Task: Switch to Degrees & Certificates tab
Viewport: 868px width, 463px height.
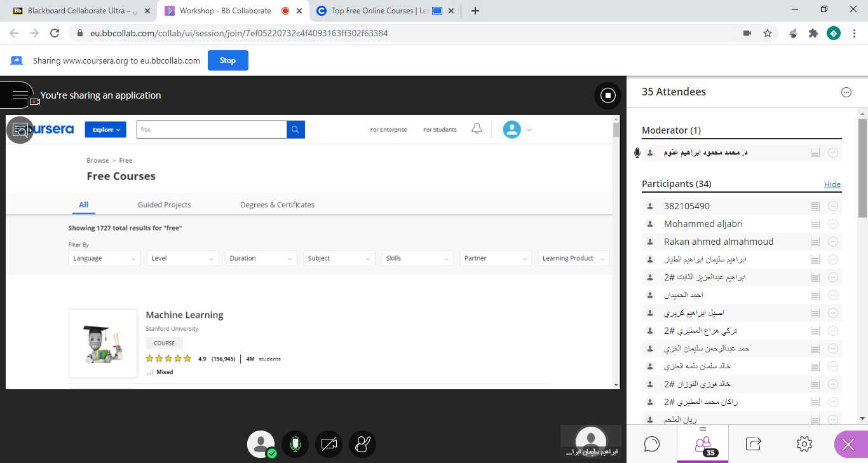Action: [x=277, y=205]
